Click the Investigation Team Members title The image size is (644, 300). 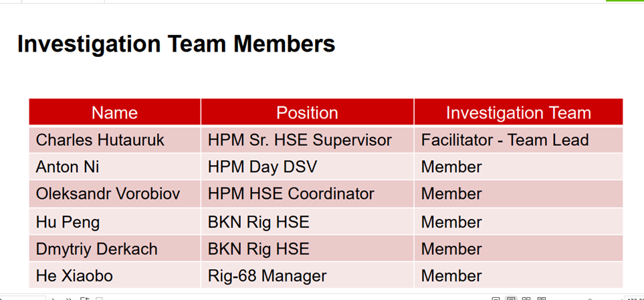pyautogui.click(x=176, y=44)
